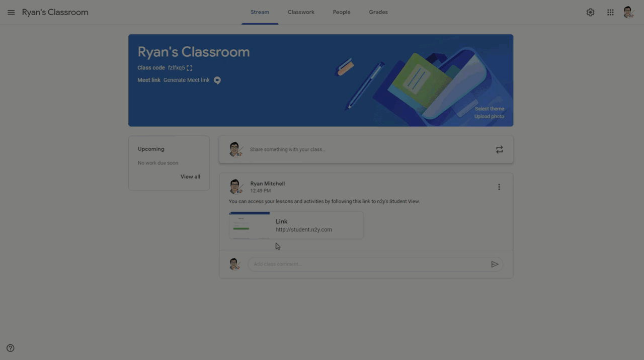Open the Grades tab
The width and height of the screenshot is (644, 360).
(x=378, y=12)
